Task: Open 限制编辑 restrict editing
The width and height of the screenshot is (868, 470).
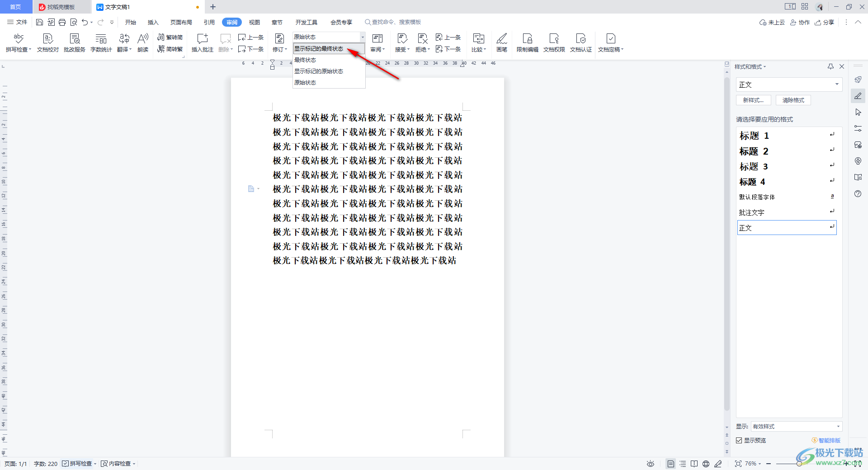Action: pyautogui.click(x=528, y=43)
